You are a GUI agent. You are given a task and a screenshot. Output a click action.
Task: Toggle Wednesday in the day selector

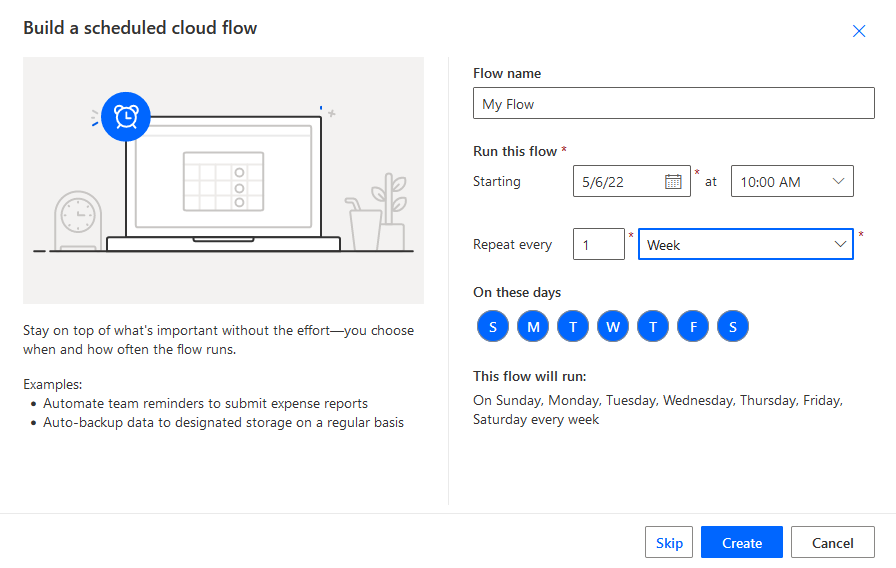pyautogui.click(x=613, y=326)
